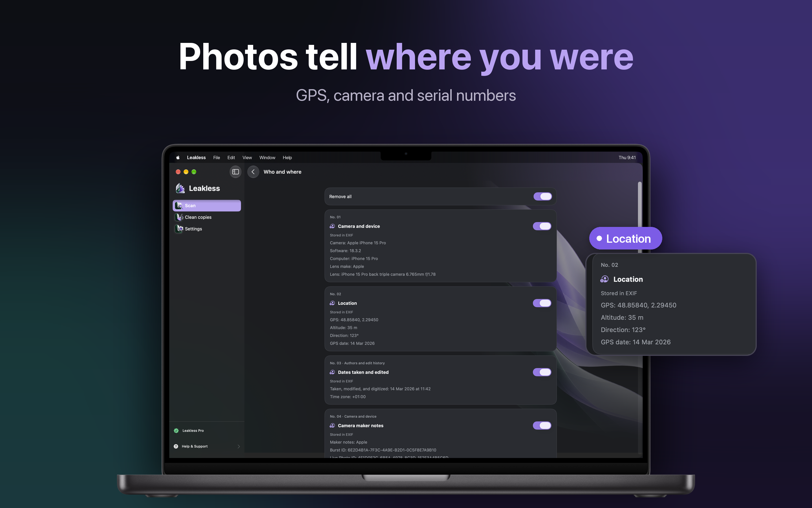
Task: Click the Settings gear sidebar icon
Action: (x=179, y=229)
